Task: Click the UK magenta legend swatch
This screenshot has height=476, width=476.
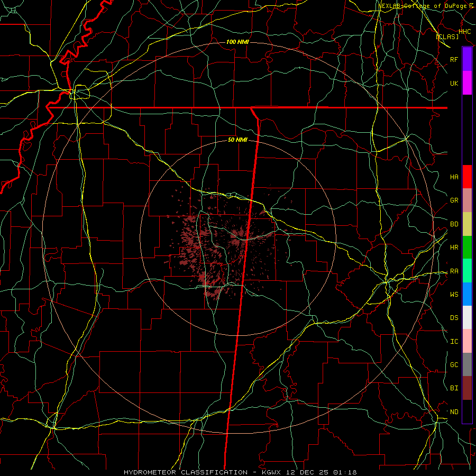Action: tap(467, 83)
